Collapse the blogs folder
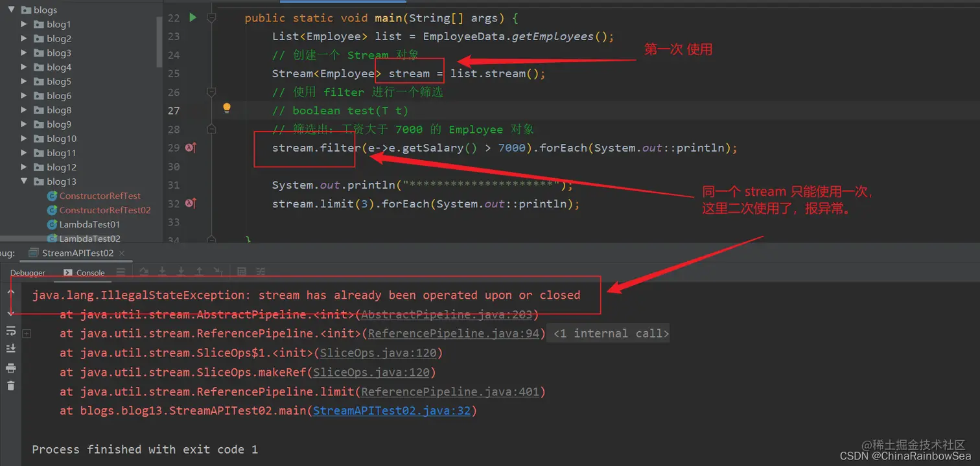The height and width of the screenshot is (466, 980). 11,10
